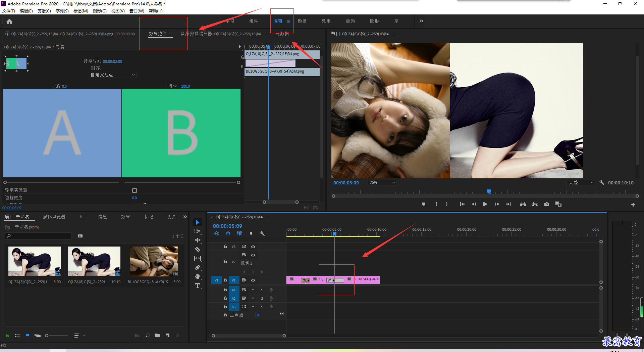This screenshot has height=352, width=644.
Task: Open the 序列(S) menu
Action: coord(62,11)
